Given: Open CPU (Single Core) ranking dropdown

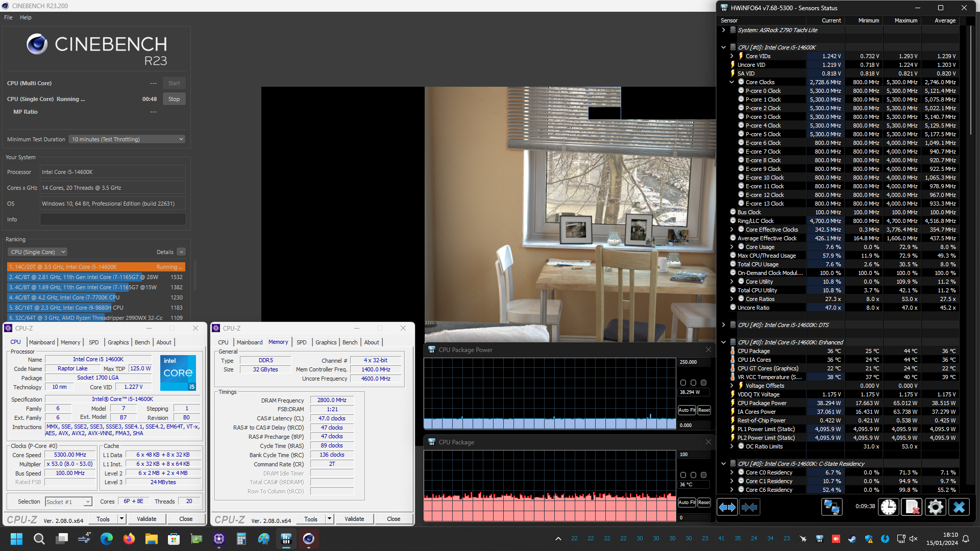Looking at the screenshot, I should coord(38,252).
